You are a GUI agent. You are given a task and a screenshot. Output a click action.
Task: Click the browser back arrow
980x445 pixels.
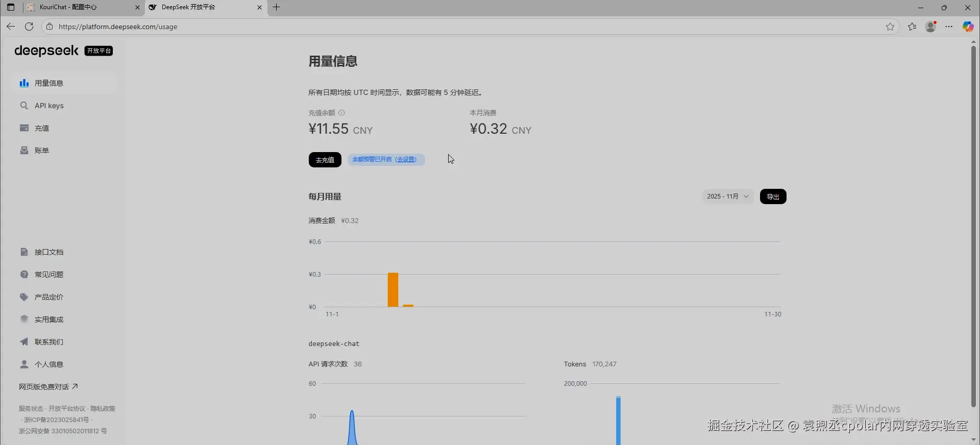11,27
